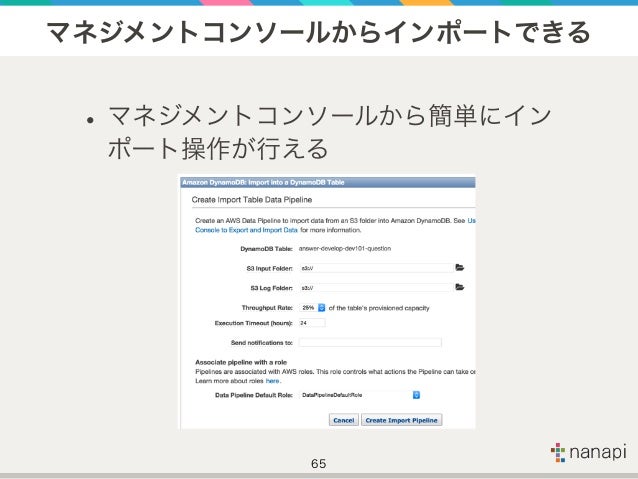Open folder browser for S3 Input Folder
Viewport: 638px width, 479px height.
tap(459, 267)
